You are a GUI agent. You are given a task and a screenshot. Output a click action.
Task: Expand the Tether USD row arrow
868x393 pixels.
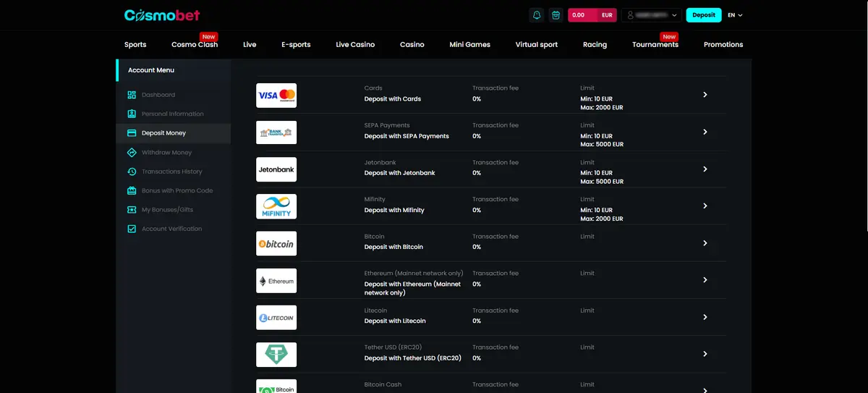[x=705, y=354]
